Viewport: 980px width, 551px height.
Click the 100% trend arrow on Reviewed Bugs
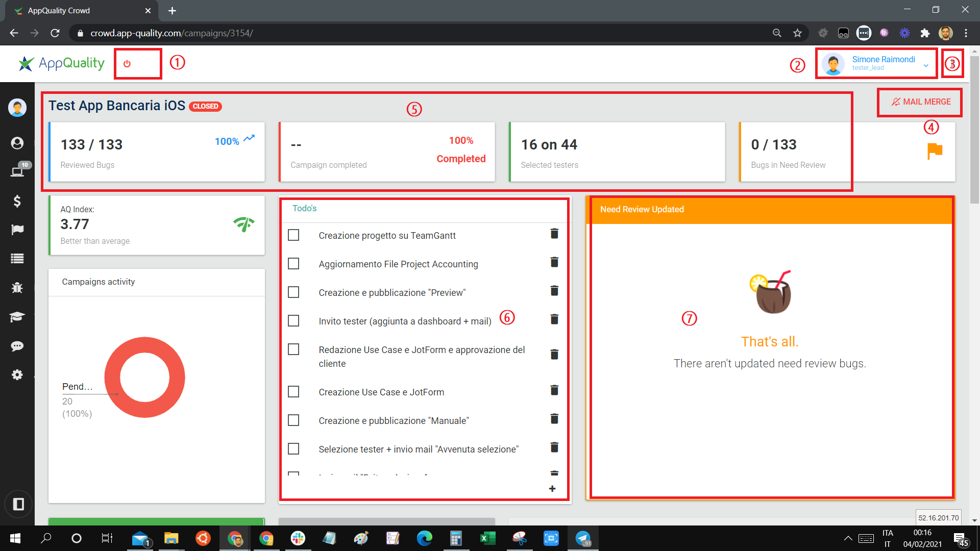pos(249,138)
